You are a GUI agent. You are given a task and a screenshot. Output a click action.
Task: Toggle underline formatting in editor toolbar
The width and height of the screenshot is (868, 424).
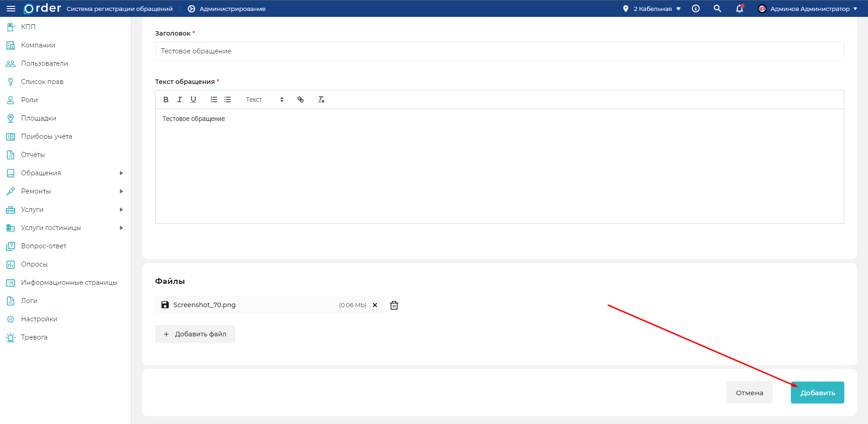(193, 99)
